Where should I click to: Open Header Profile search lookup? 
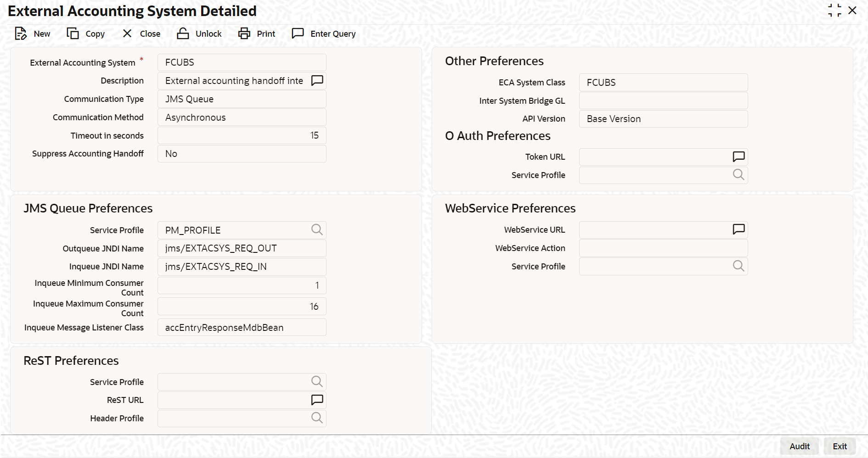[317, 418]
